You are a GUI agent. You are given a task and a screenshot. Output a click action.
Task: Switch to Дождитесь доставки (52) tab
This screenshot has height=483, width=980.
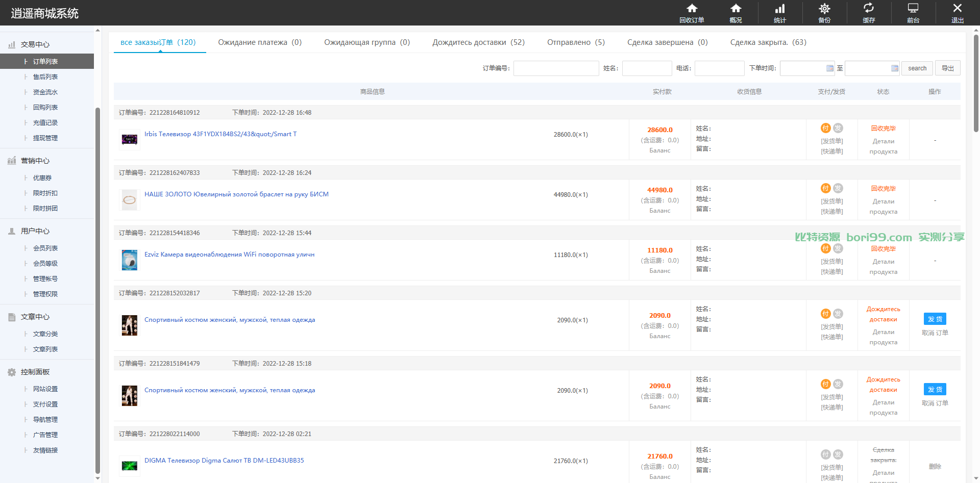479,42
